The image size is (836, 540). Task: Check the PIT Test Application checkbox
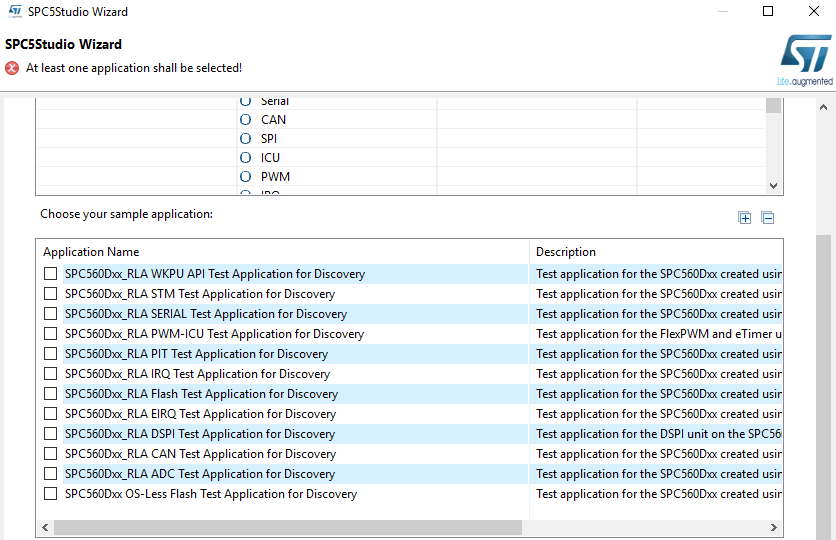click(x=51, y=353)
